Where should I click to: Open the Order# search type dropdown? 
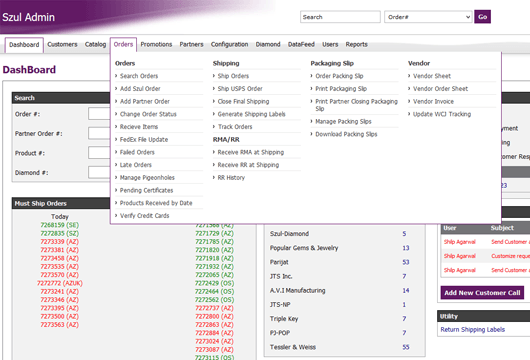click(x=428, y=17)
